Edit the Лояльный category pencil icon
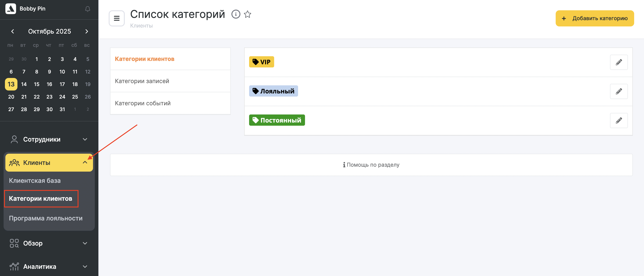This screenshot has width=644, height=276. pyautogui.click(x=619, y=91)
